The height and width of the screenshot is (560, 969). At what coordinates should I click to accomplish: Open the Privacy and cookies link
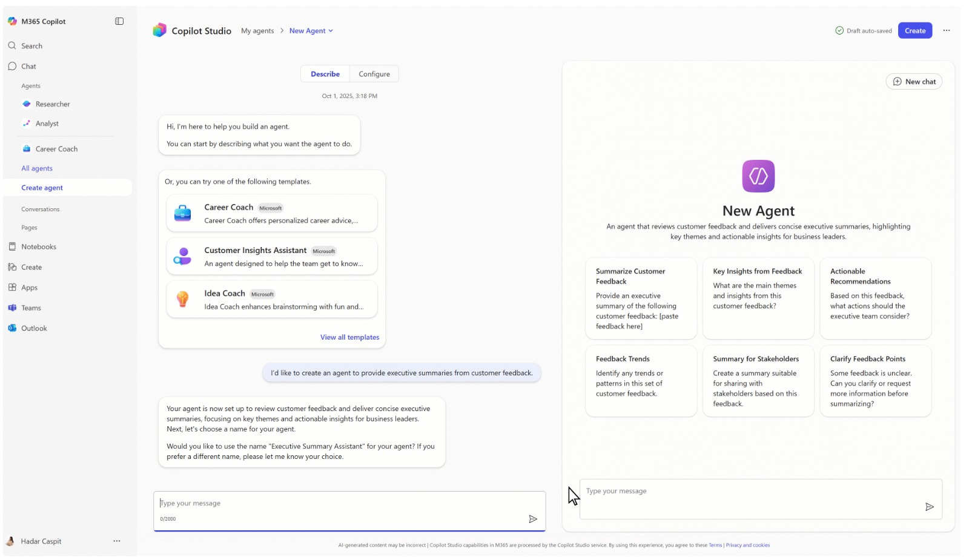pyautogui.click(x=747, y=545)
